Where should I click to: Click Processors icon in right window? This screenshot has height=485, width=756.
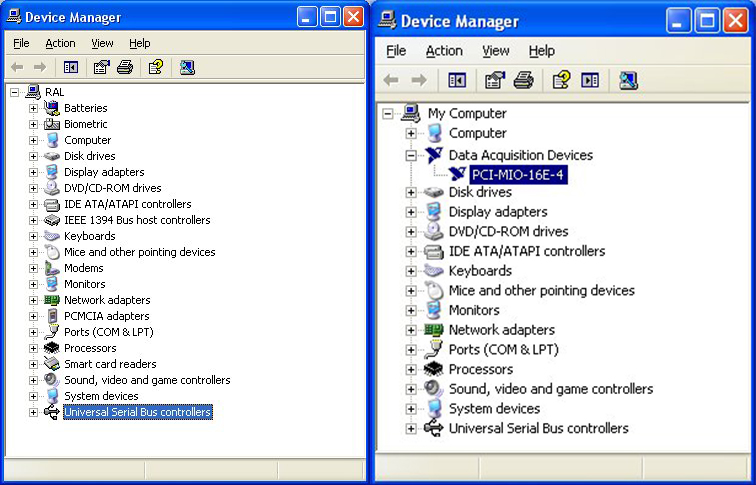(433, 369)
